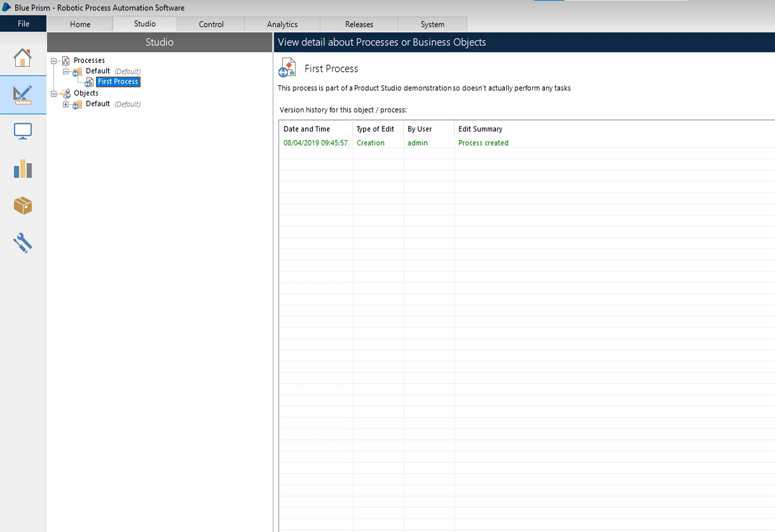Select First Process in the tree
775x532 pixels.
point(118,82)
